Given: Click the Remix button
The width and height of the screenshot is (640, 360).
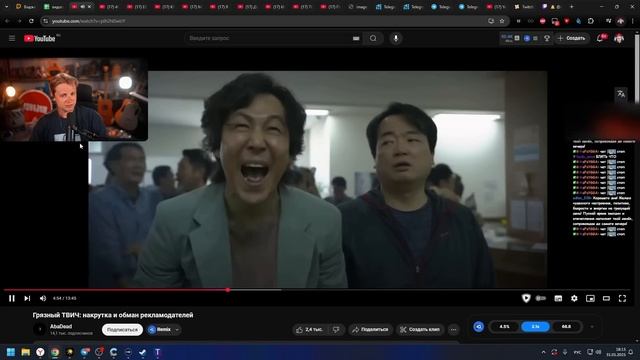Looking at the screenshot, I should [x=160, y=329].
